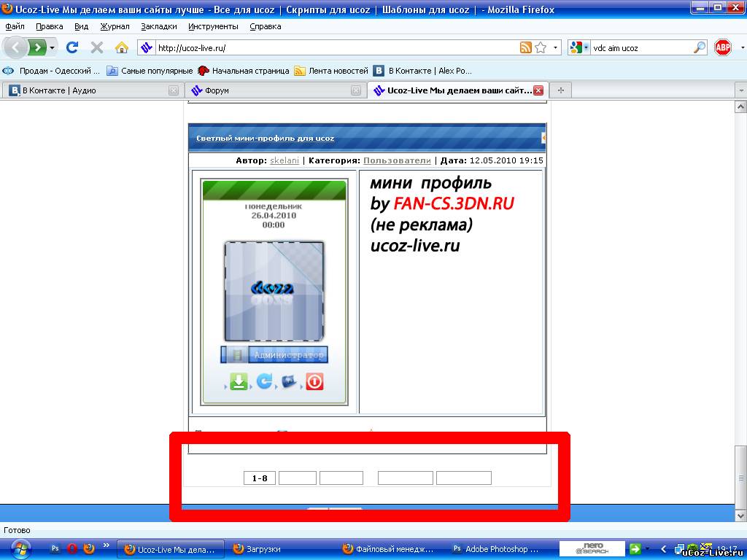Subscribe via the orange RSS feed icon
This screenshot has width=747, height=560.
tap(525, 47)
